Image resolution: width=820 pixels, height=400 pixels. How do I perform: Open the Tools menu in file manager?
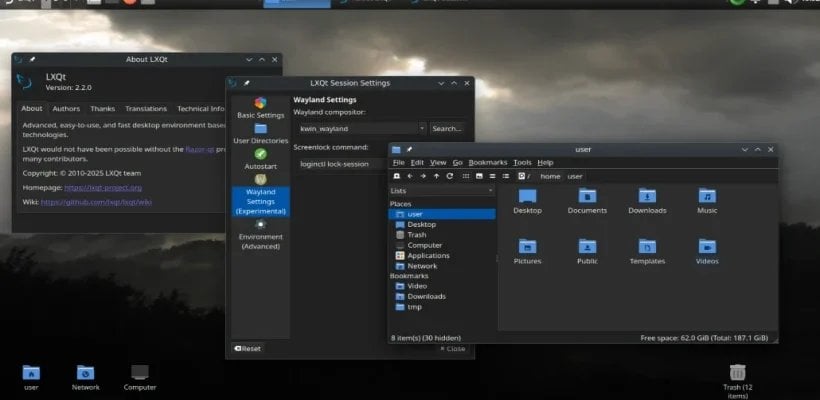pos(522,163)
